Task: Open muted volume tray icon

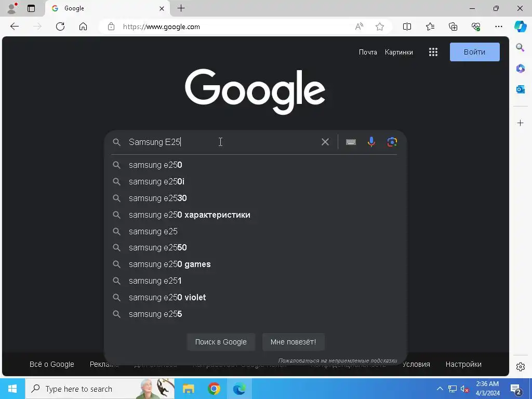Action: click(464, 389)
